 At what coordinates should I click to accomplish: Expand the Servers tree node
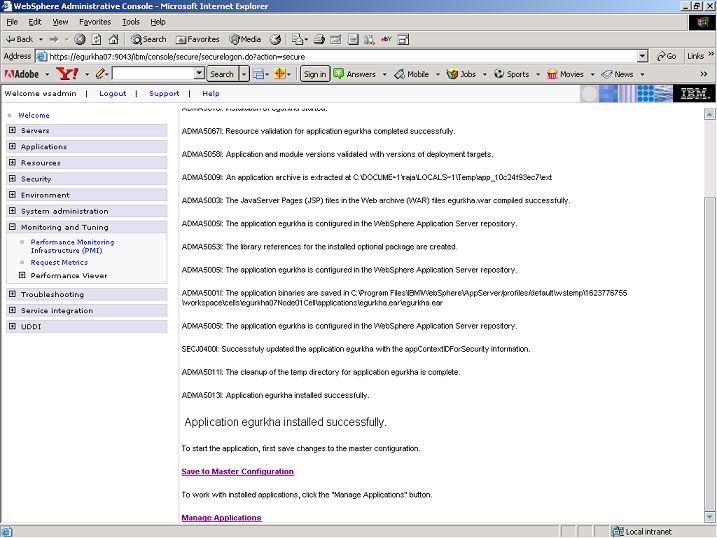pos(12,130)
